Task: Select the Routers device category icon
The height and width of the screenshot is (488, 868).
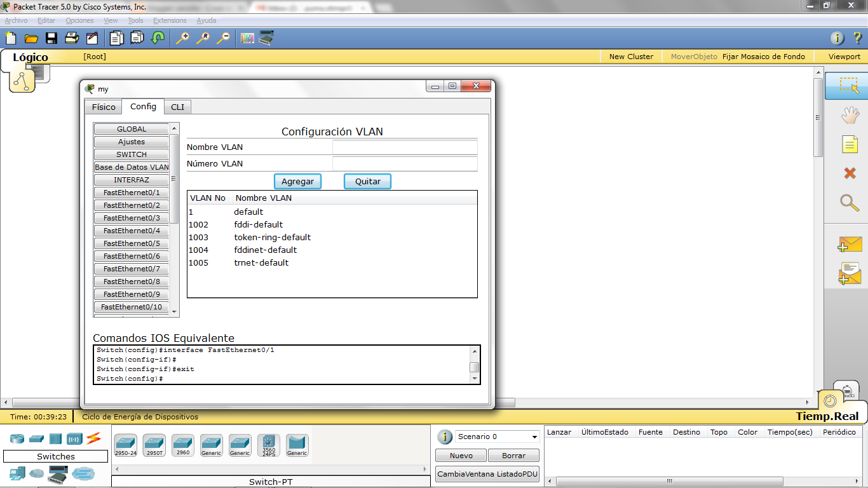Action: 17,438
